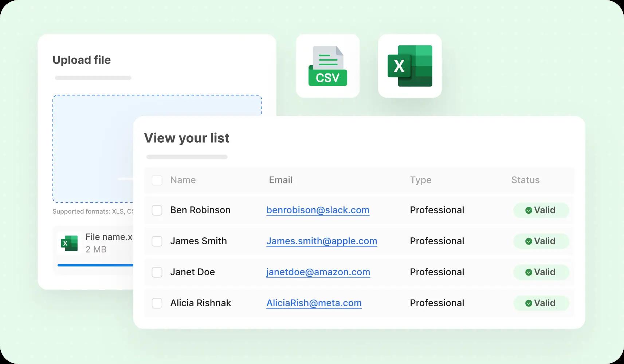
Task: Click the File name.xl text in upload card
Action: pos(109,237)
